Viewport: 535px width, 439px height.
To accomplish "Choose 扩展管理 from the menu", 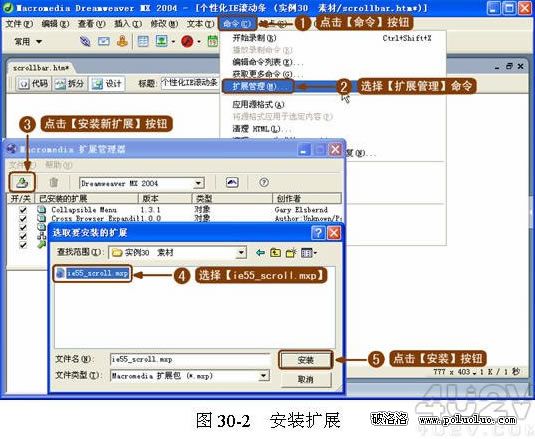I will tap(258, 86).
